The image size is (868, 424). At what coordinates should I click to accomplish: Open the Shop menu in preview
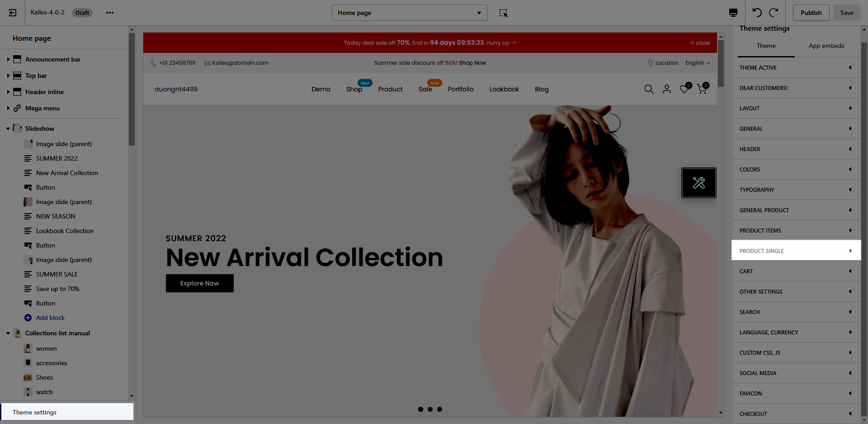354,89
